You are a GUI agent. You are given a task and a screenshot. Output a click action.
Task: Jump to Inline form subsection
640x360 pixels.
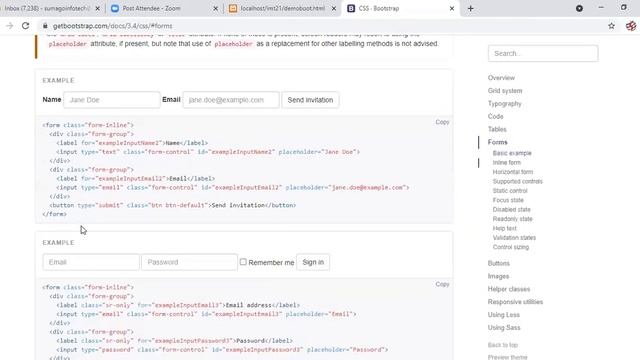coord(507,162)
